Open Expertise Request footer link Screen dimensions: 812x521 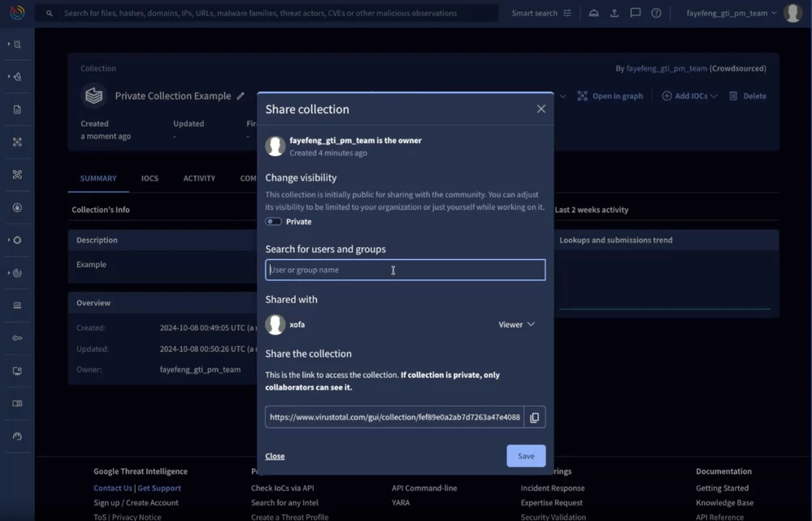[x=552, y=502]
